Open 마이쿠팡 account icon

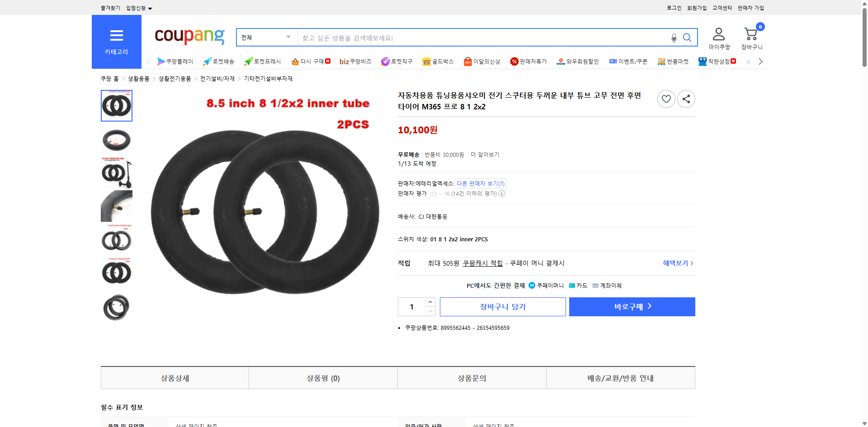[x=719, y=38]
